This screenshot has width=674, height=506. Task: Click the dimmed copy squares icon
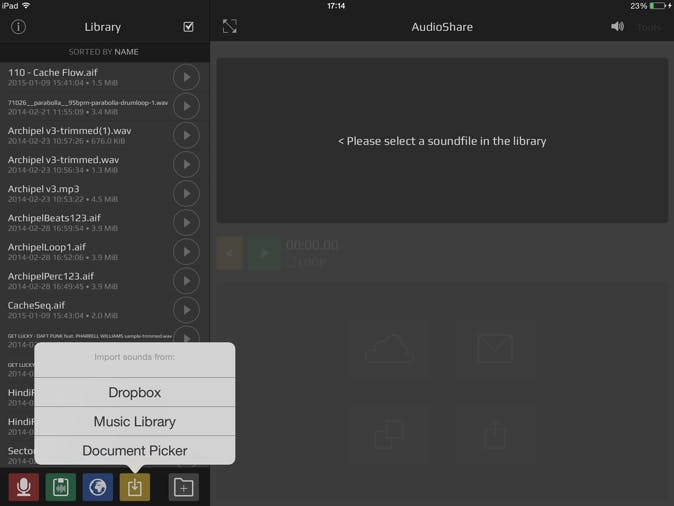389,434
